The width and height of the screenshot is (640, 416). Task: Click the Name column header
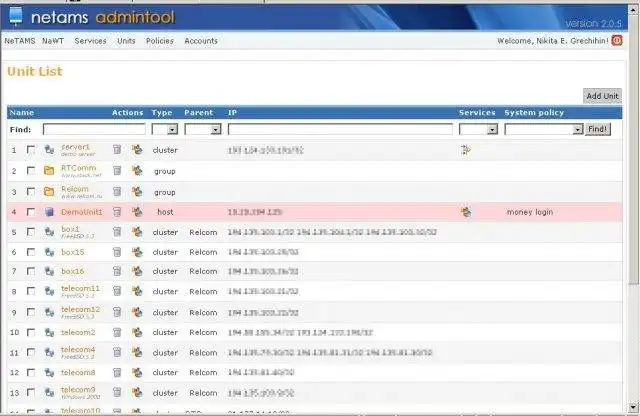[22, 113]
